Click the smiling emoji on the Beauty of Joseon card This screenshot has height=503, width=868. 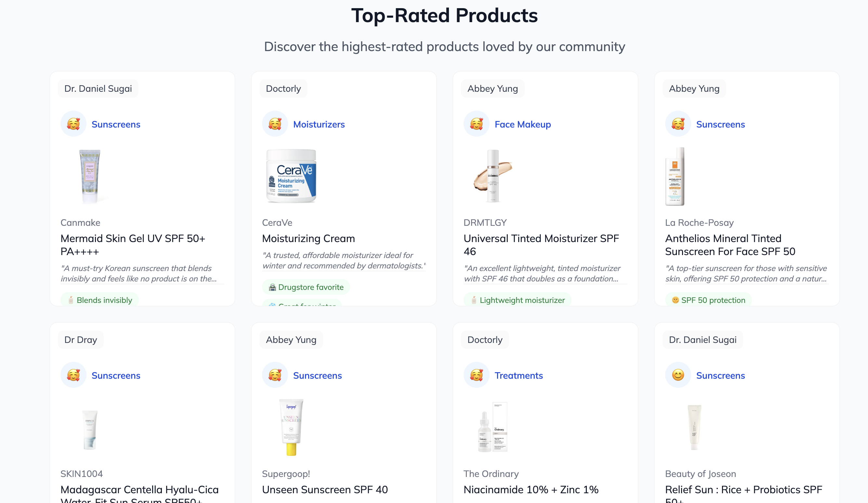point(678,375)
